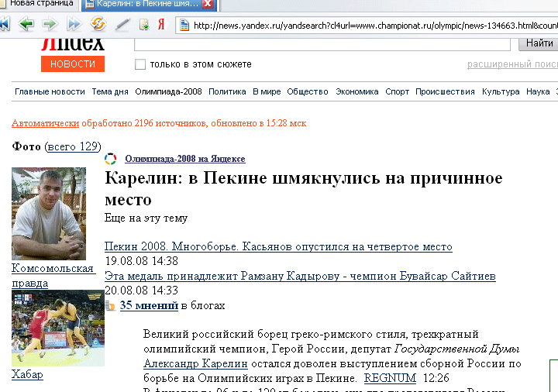Click the 'Еще на эту тему' text

(x=146, y=218)
